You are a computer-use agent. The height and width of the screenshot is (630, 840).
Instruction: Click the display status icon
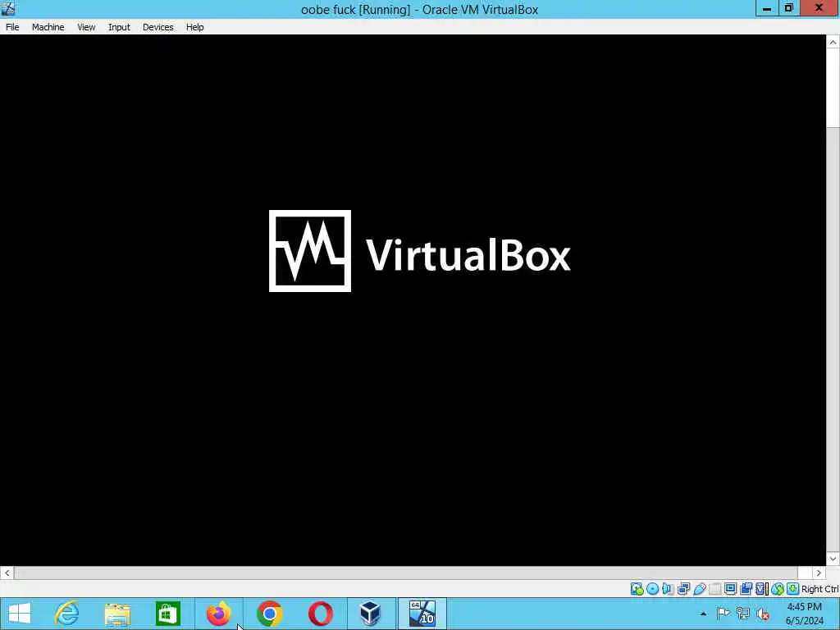(x=730, y=589)
